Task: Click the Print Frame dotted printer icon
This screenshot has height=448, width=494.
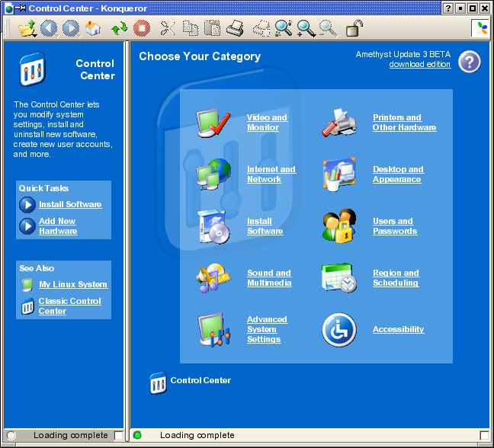Action: [261, 28]
